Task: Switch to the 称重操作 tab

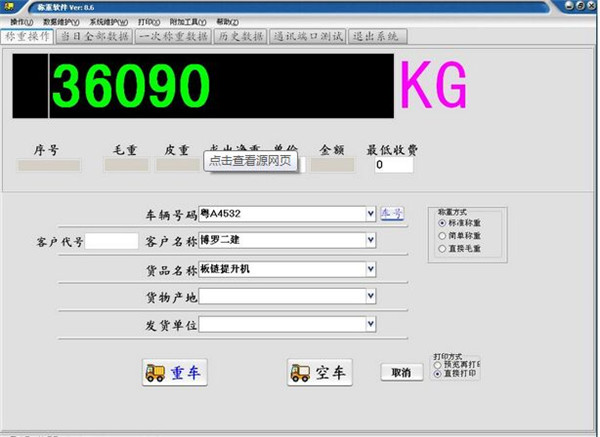Action: pyautogui.click(x=27, y=36)
